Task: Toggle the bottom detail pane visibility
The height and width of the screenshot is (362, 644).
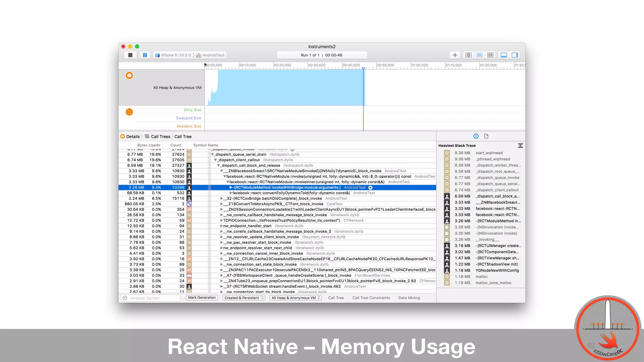Action: pos(504,55)
